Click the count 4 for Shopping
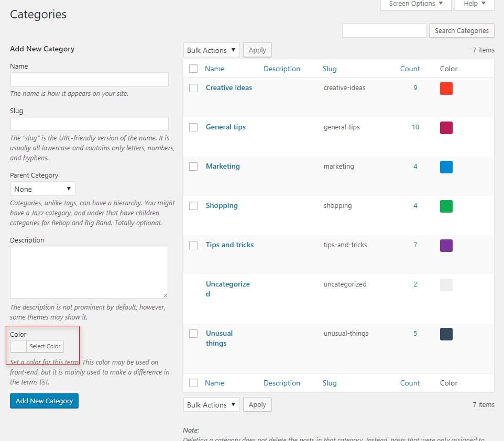 (x=415, y=205)
